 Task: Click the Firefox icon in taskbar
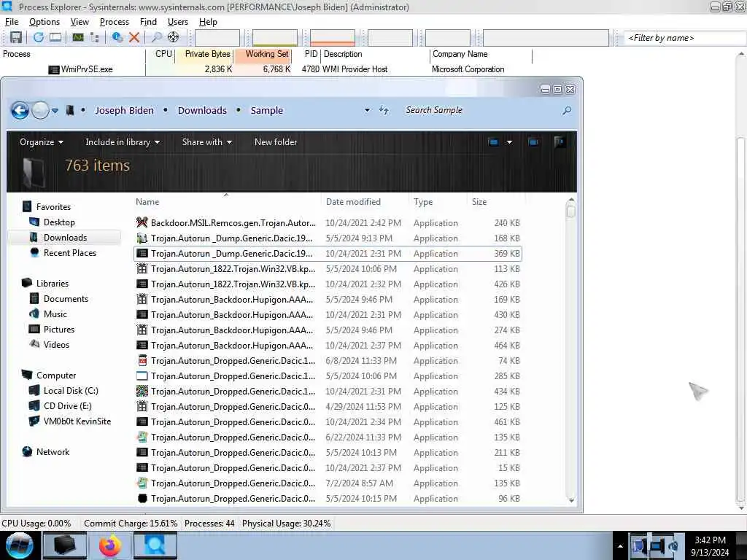110,545
